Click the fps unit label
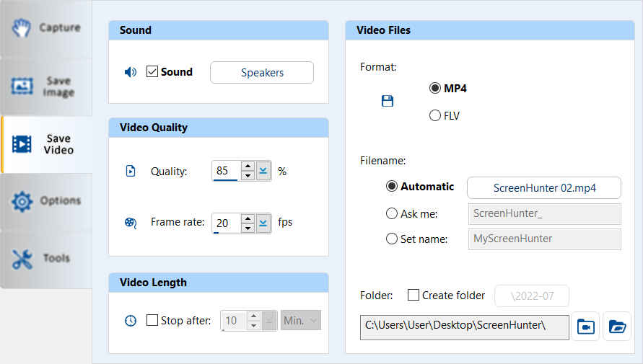The width and height of the screenshot is (643, 364). tap(285, 222)
